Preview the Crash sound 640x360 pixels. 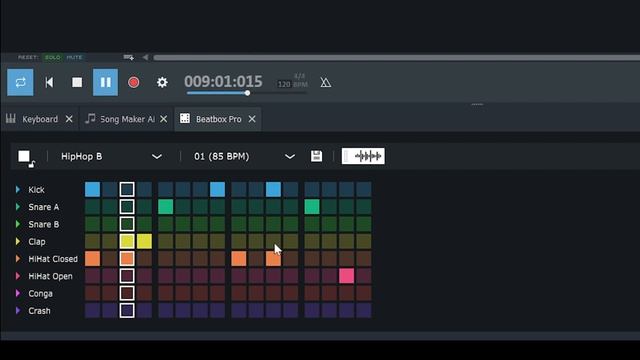coord(18,311)
